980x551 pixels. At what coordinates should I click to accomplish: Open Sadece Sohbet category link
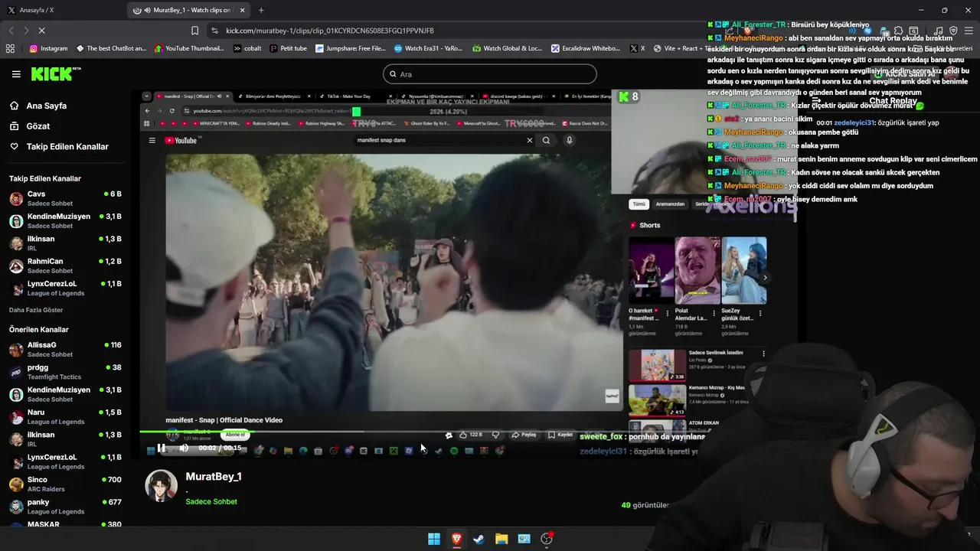click(211, 501)
